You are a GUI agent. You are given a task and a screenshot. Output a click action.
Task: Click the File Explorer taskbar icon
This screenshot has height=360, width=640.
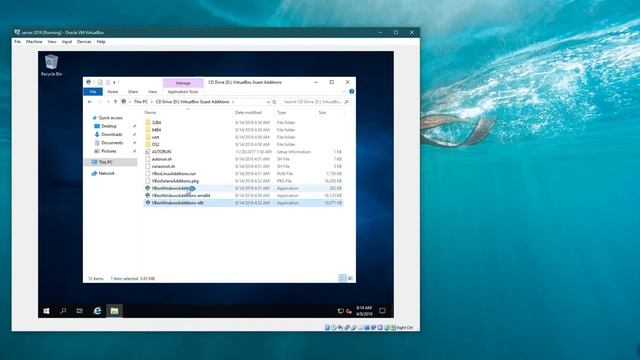114,311
